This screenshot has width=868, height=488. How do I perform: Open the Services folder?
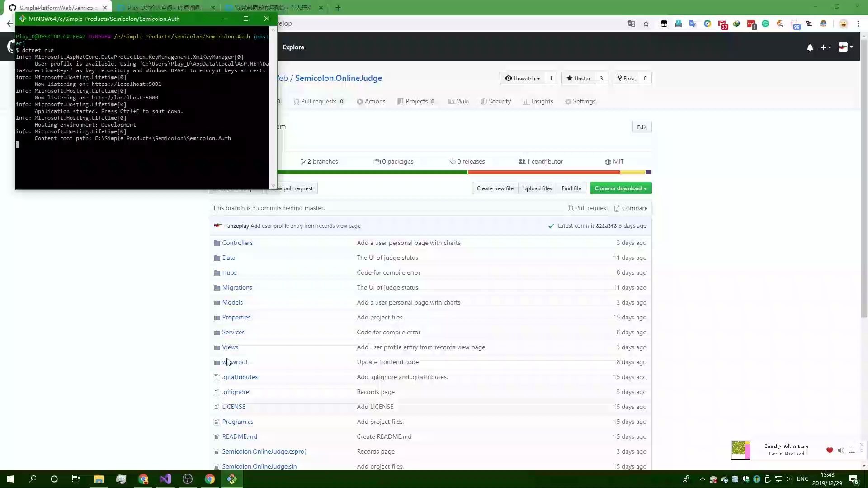(233, 332)
